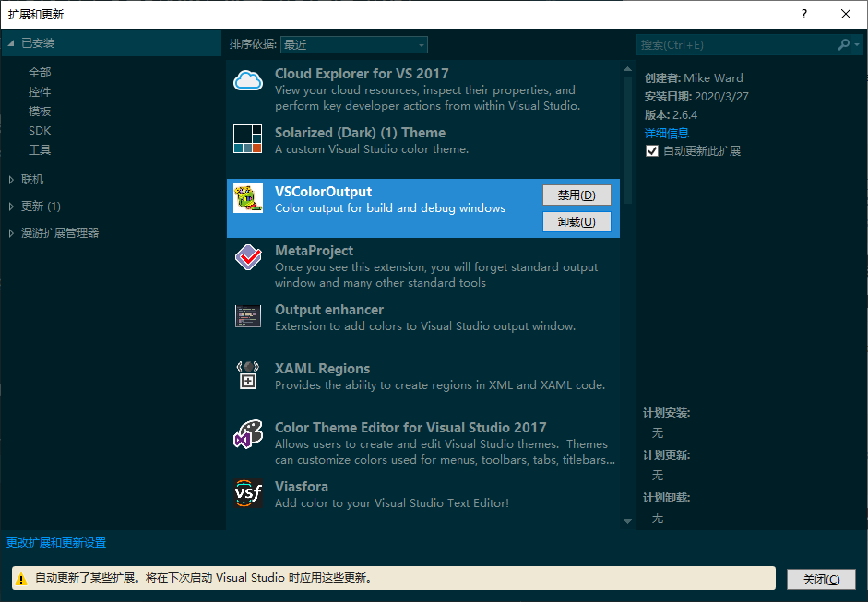Image resolution: width=868 pixels, height=602 pixels.
Task: Select the XAML Regions extension title
Action: pyautogui.click(x=322, y=369)
